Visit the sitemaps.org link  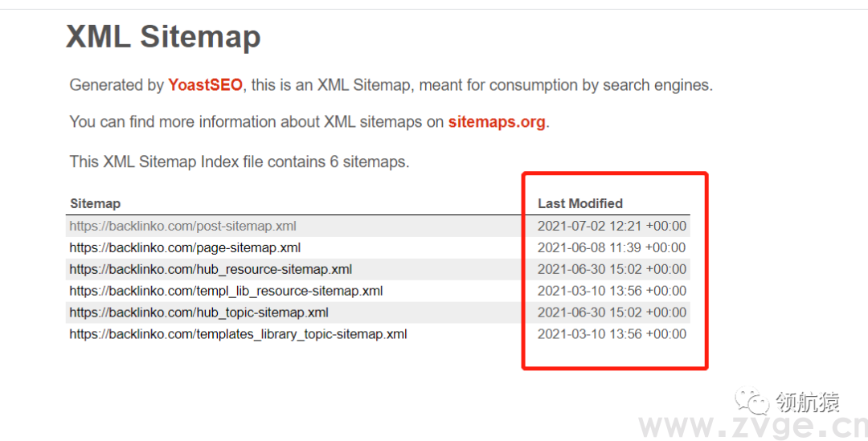(x=497, y=122)
